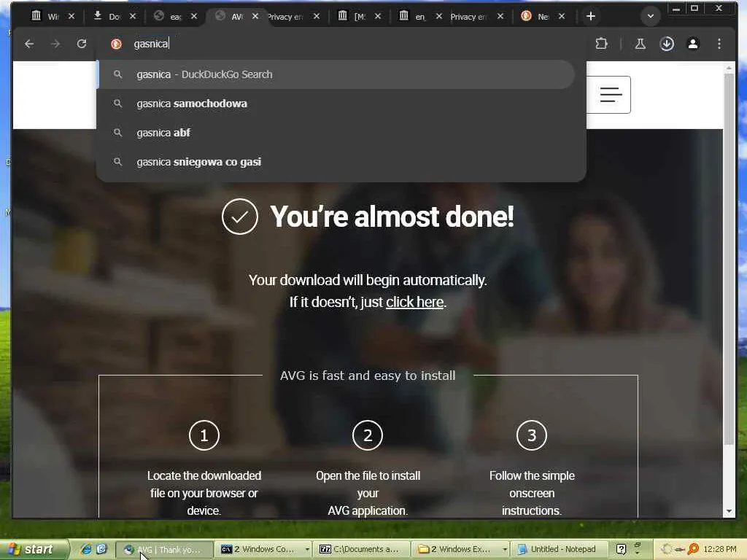Click the forward navigation arrow
Screen dimensions: 747x560
[x=55, y=44]
